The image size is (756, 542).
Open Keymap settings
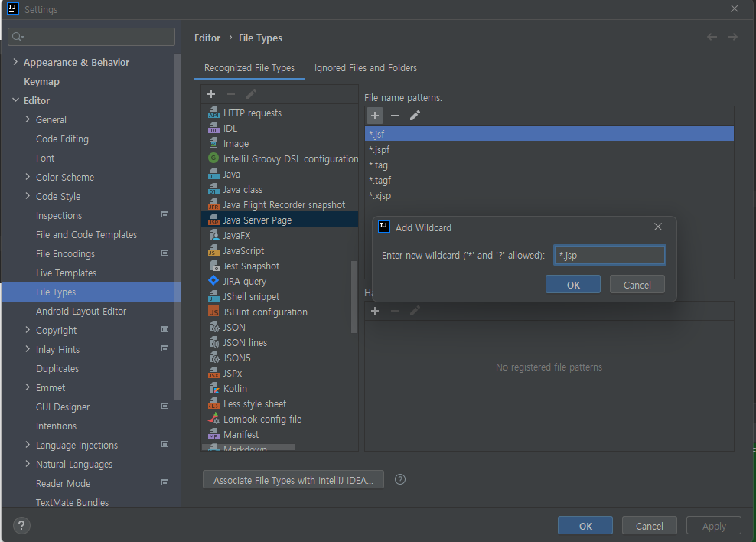tap(41, 81)
